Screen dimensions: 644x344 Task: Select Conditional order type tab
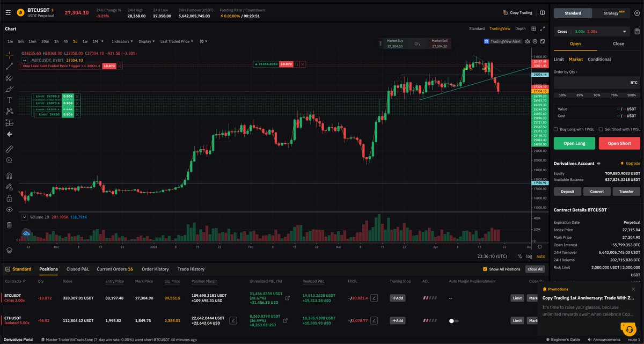tap(599, 60)
